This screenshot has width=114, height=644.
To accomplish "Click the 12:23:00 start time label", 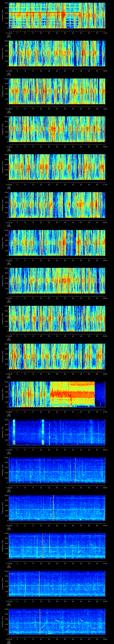I will [9, 298].
